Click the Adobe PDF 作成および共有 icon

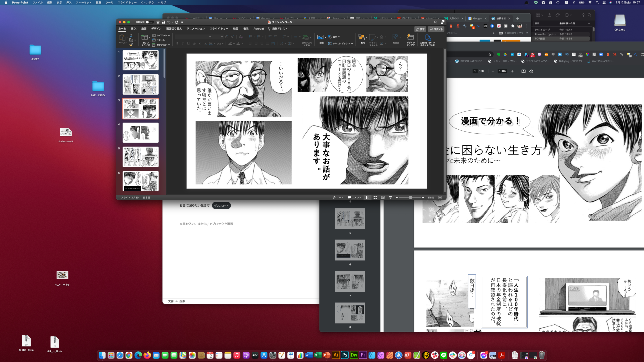pyautogui.click(x=428, y=37)
